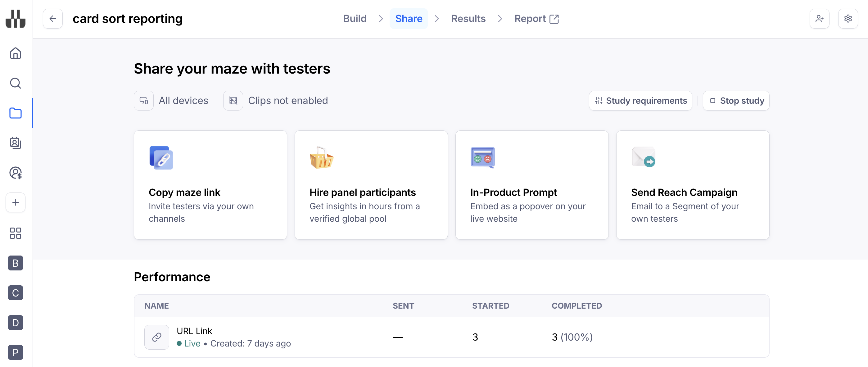Open the Report external link
The height and width of the screenshot is (367, 868).
(536, 19)
